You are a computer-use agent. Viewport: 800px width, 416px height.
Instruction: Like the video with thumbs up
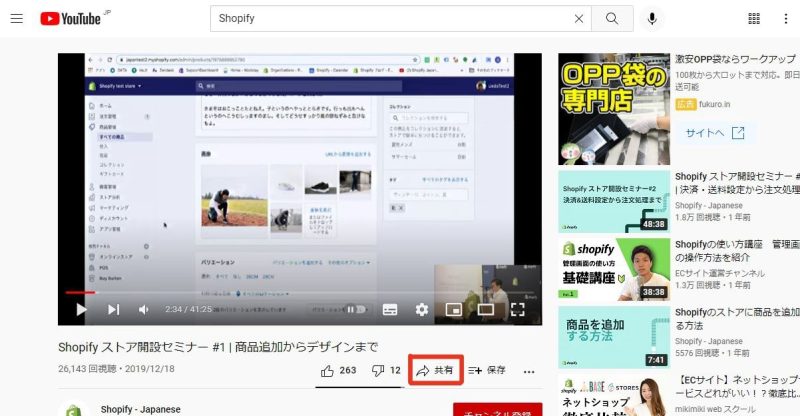click(x=338, y=371)
